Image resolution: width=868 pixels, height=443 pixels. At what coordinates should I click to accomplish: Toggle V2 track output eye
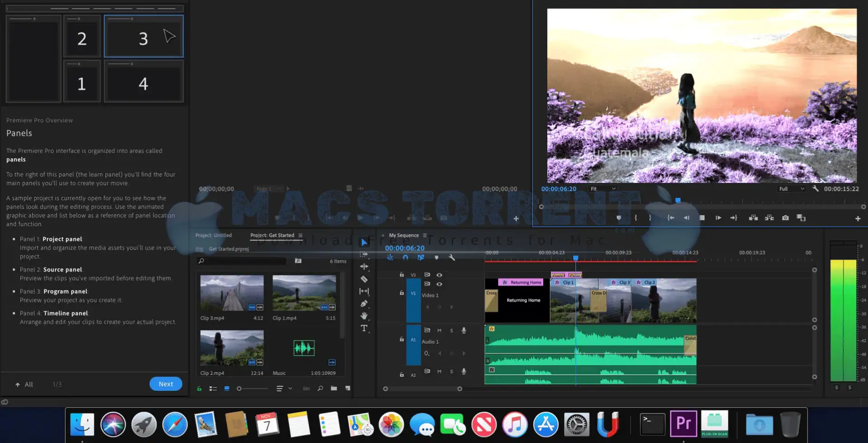439,275
